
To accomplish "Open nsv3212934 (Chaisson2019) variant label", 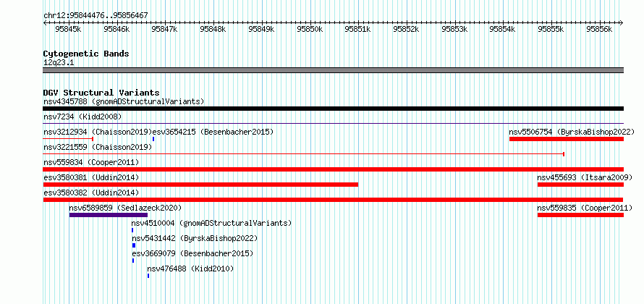I will coord(98,132).
